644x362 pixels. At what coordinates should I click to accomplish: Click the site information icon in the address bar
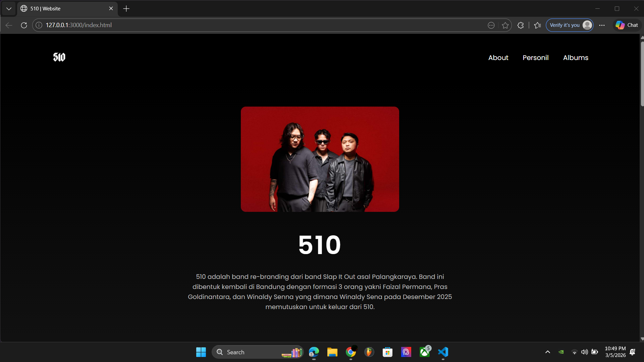pos(39,25)
